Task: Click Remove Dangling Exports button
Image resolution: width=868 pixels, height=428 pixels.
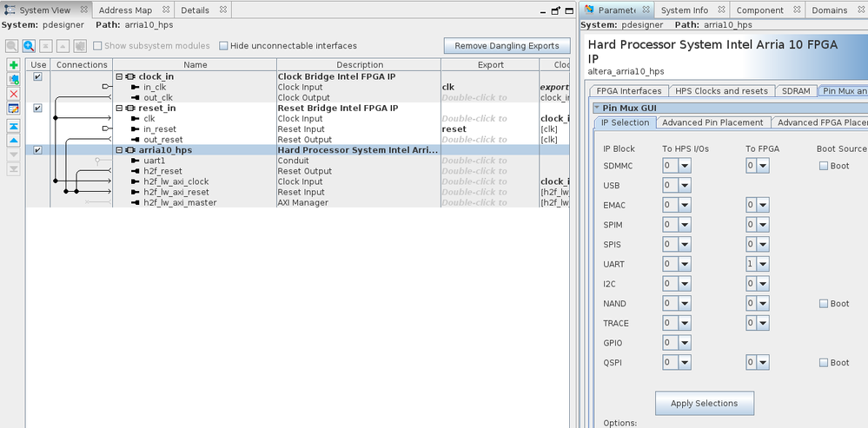Action: pyautogui.click(x=507, y=46)
